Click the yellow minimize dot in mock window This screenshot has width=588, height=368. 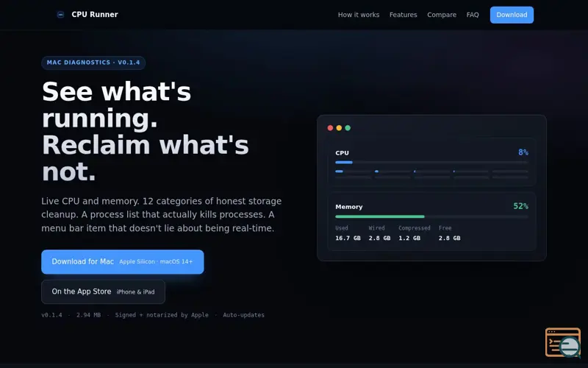point(339,128)
